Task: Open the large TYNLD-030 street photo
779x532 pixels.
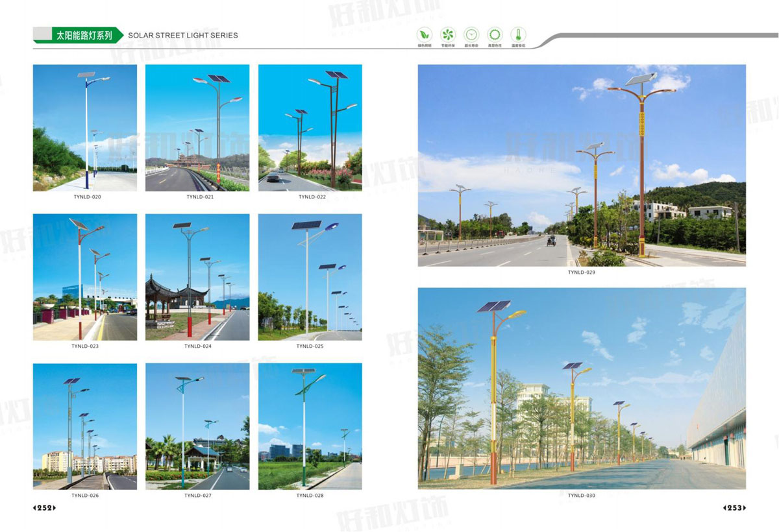Action: [582, 388]
